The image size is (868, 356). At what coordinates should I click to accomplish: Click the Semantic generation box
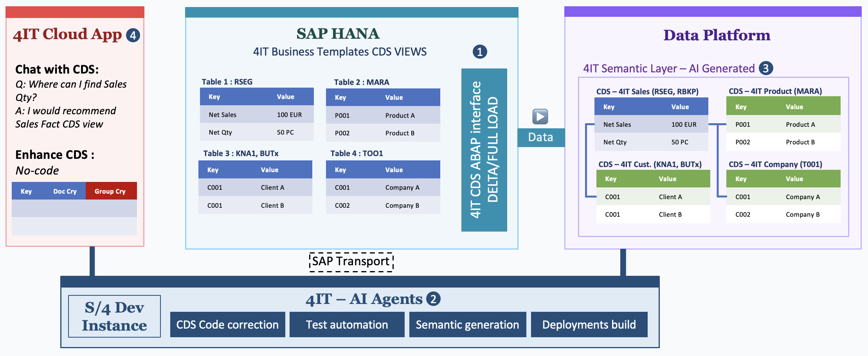(x=467, y=325)
